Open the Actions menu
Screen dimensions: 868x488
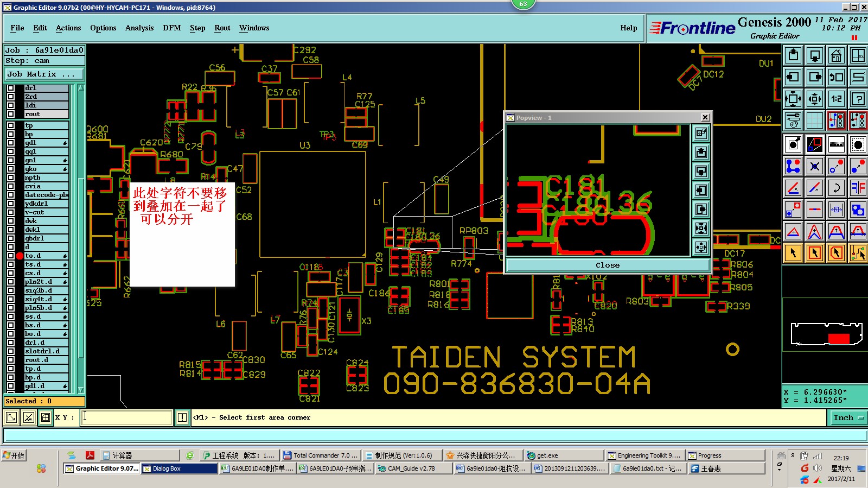[x=68, y=28]
